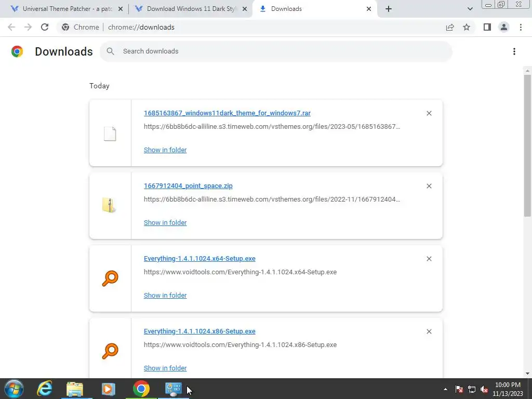Screen dimensions: 532x399
Task: Remove Everything x86 Setup from list
Action: [x=429, y=331]
